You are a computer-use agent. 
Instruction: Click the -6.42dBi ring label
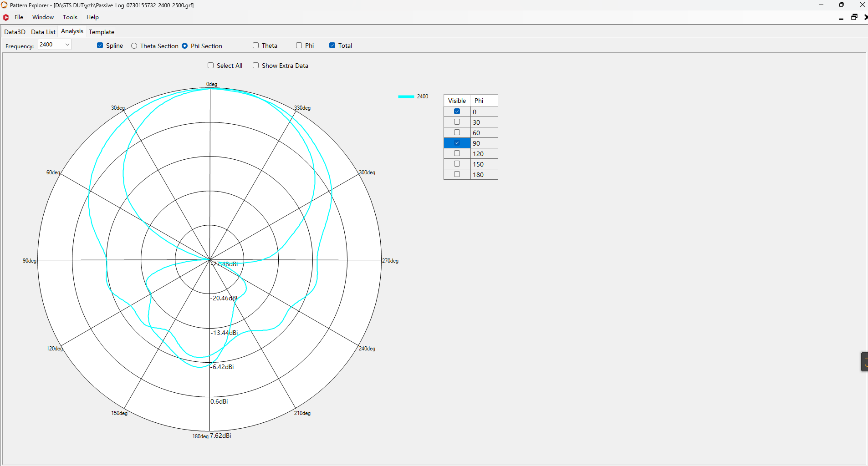222,367
